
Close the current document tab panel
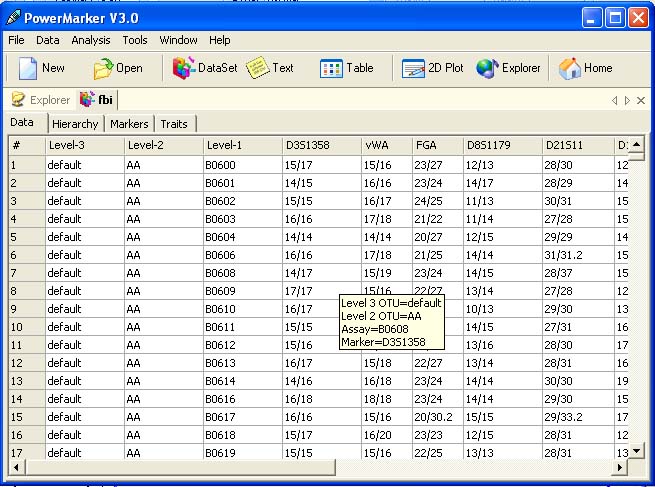coord(641,101)
